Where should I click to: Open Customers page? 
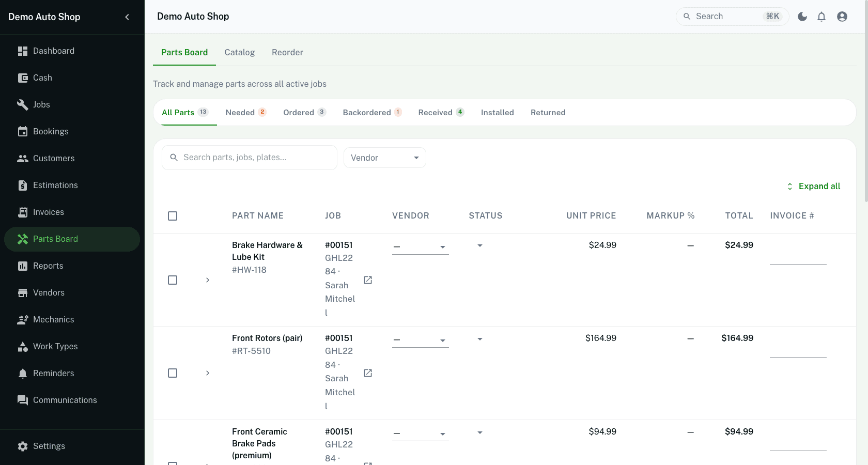pos(72,158)
